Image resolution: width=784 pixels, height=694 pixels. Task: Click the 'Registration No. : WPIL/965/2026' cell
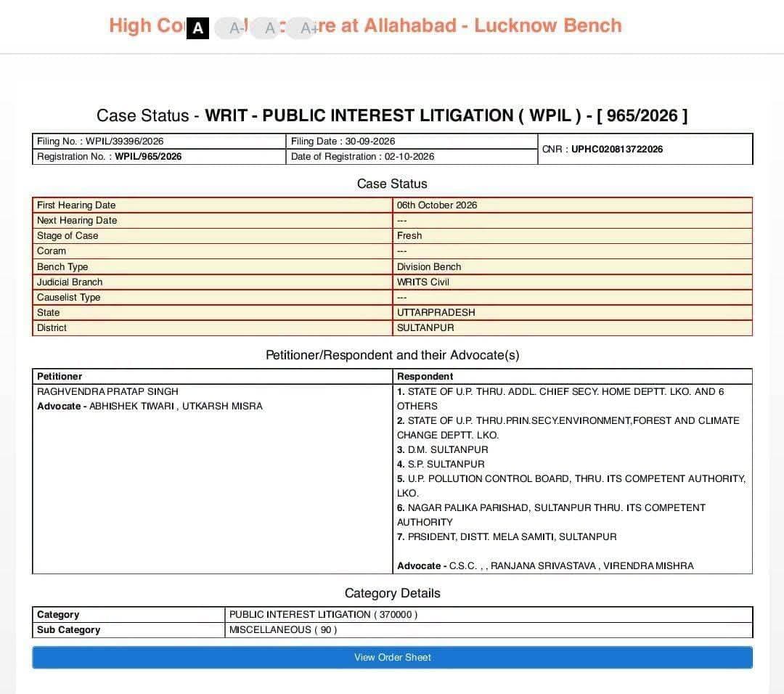[x=159, y=157]
